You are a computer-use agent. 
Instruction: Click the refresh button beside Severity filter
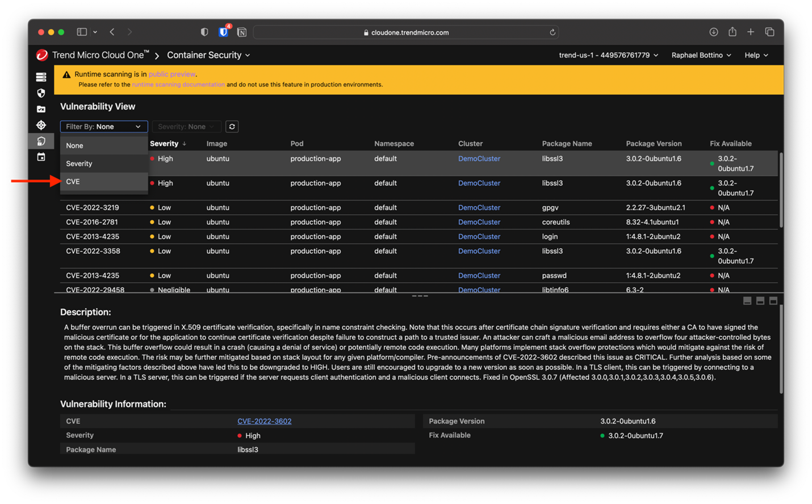coord(232,127)
